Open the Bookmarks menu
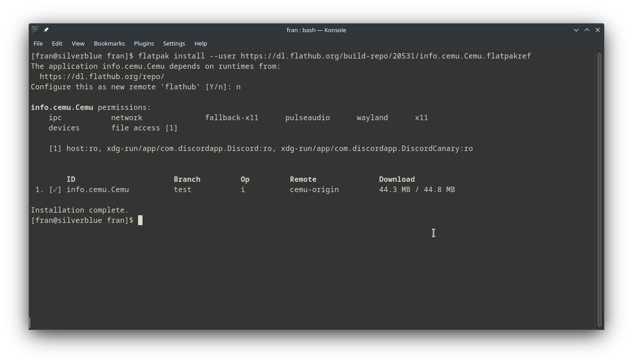This screenshot has width=633, height=364. pyautogui.click(x=109, y=43)
